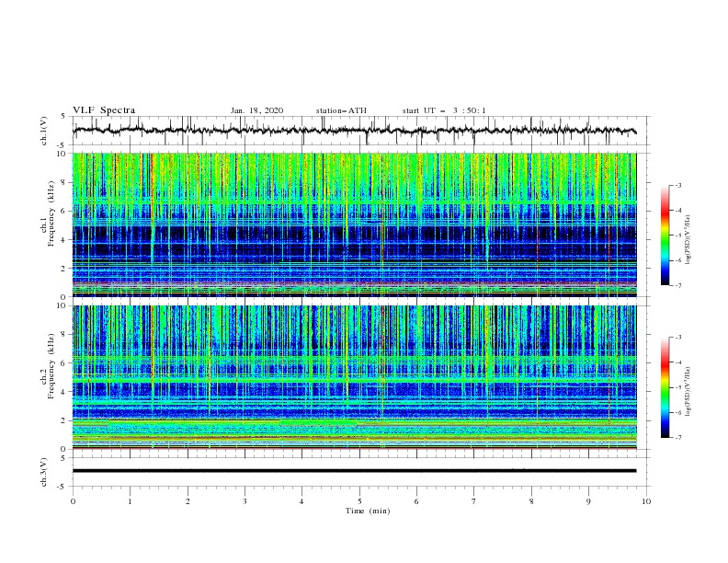Screen dimensions: 728x563
Task: Click the time axis tick label '0'
Action: click(x=73, y=501)
